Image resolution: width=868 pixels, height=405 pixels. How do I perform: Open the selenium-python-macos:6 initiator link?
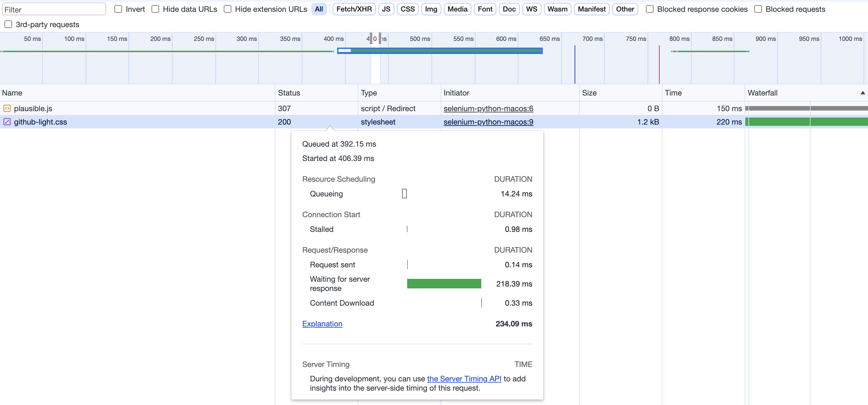488,108
